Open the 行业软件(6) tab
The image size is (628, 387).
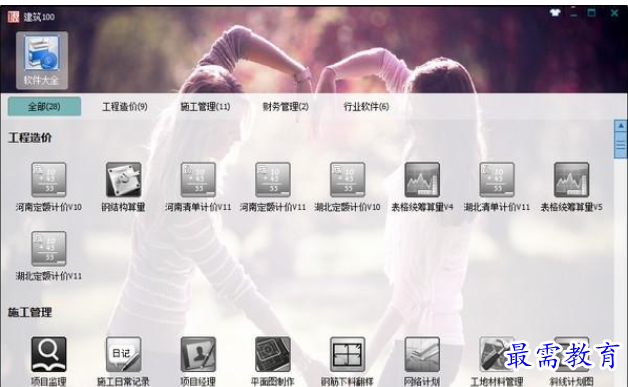(366, 107)
